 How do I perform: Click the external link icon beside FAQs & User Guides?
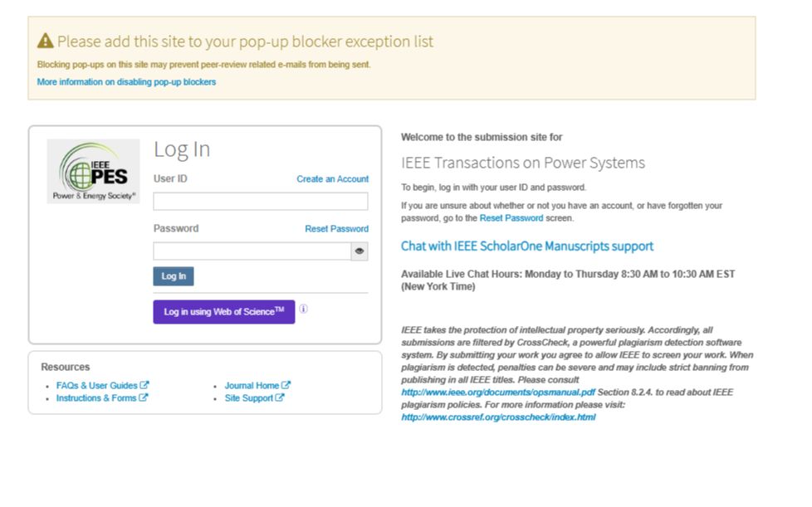pos(145,385)
